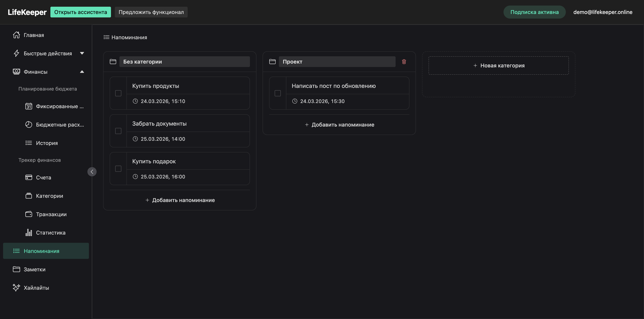The height and width of the screenshot is (319, 644).
Task: Collapse the sidebar with chevron button
Action: click(92, 172)
